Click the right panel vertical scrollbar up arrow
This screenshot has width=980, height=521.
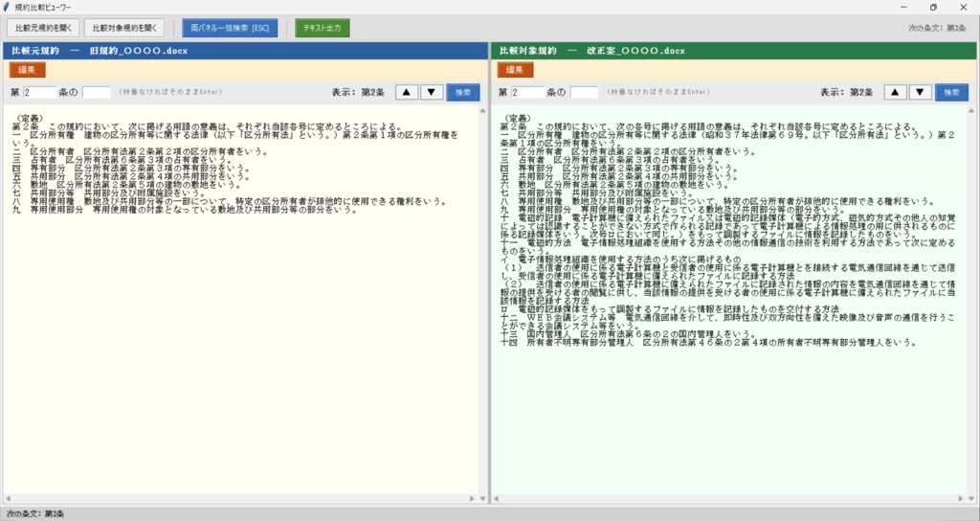point(971,110)
